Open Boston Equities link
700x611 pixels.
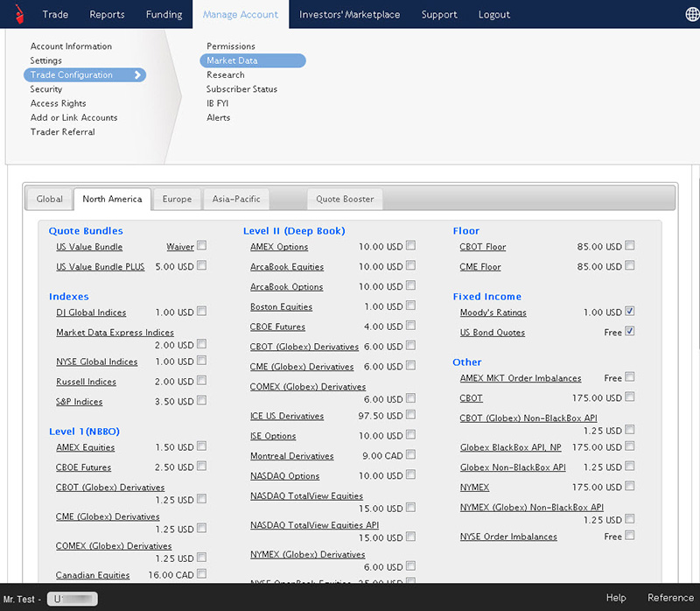tap(281, 307)
